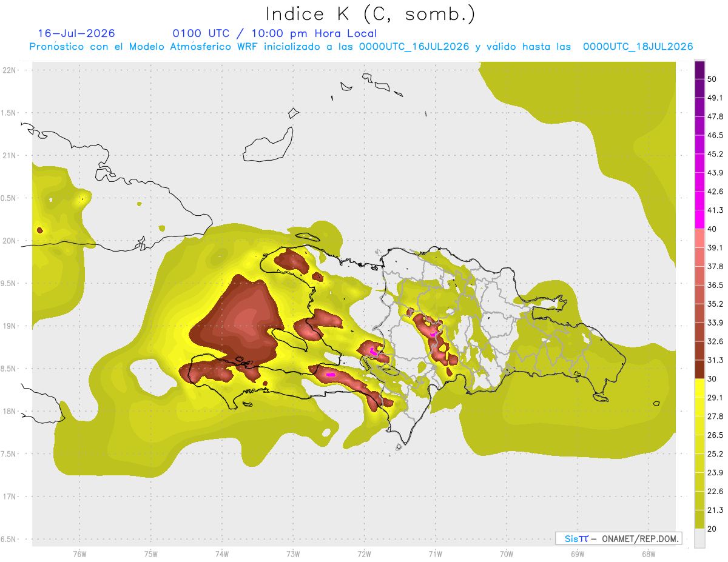Click the legend value "29.1"

click(x=715, y=398)
